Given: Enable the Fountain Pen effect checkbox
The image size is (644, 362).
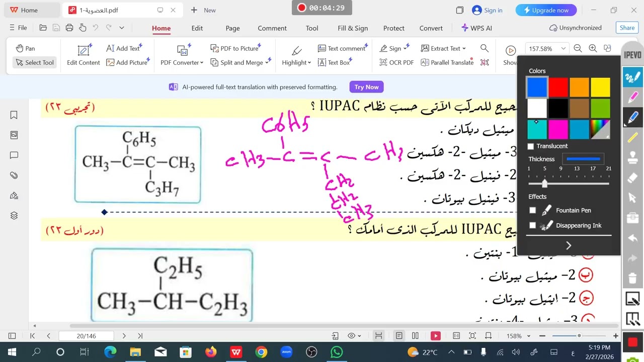Looking at the screenshot, I should 532,210.
